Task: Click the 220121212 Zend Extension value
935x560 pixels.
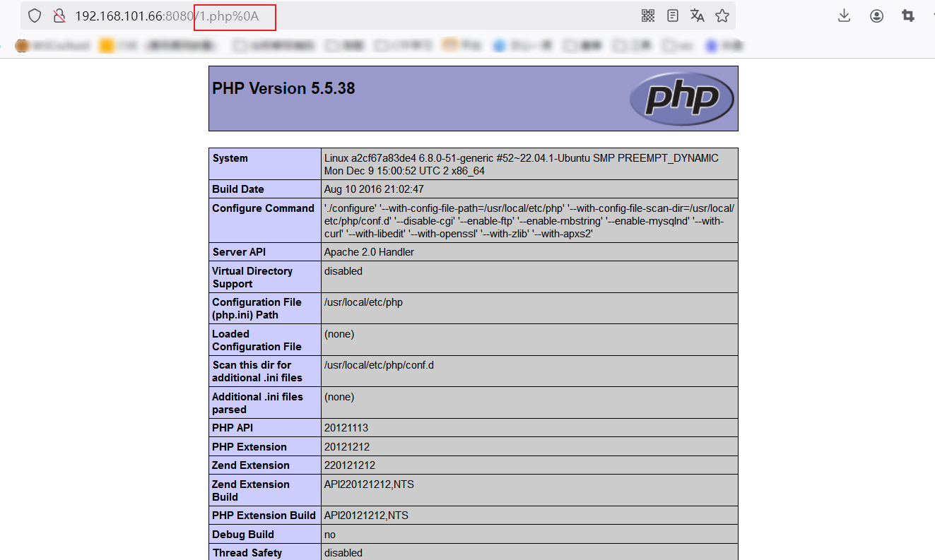Action: [350, 465]
